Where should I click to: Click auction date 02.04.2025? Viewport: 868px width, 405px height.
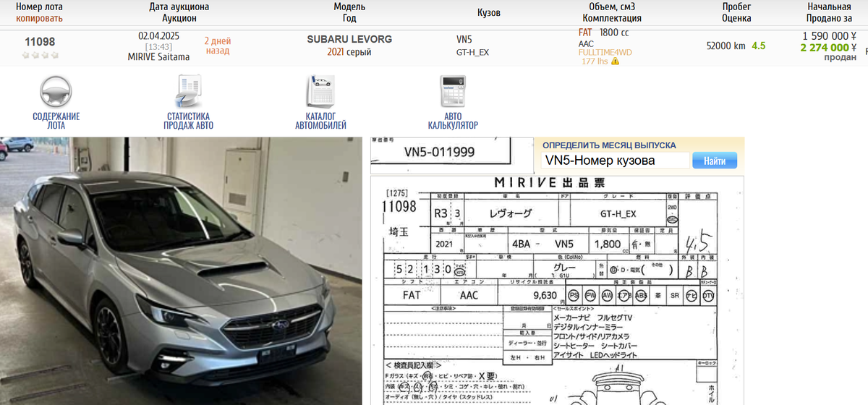[x=159, y=36]
